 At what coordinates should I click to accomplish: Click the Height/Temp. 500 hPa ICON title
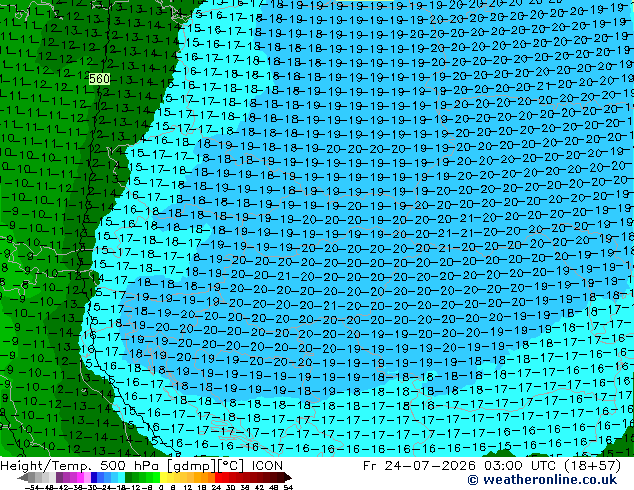142,466
